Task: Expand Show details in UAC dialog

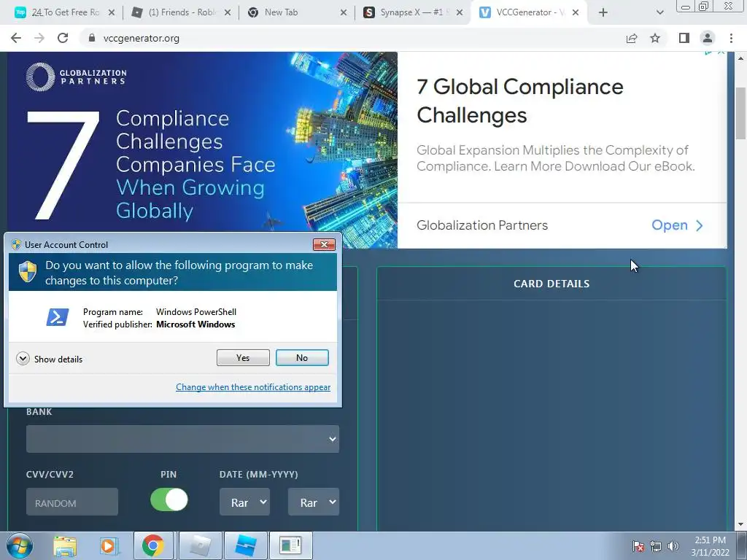Action: click(49, 359)
